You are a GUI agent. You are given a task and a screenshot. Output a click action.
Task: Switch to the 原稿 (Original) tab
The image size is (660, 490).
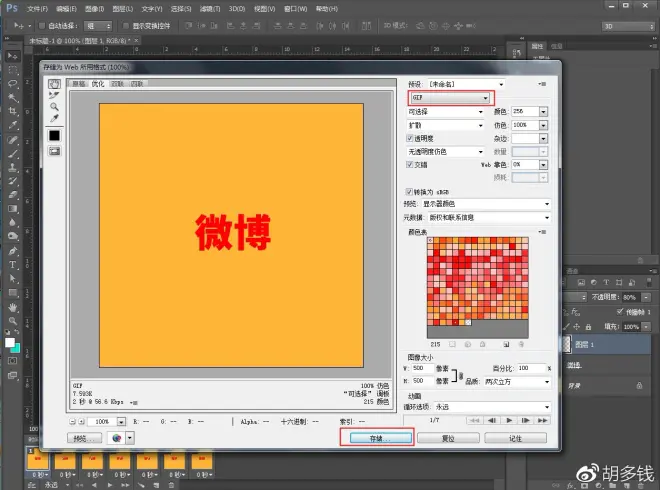[79, 84]
